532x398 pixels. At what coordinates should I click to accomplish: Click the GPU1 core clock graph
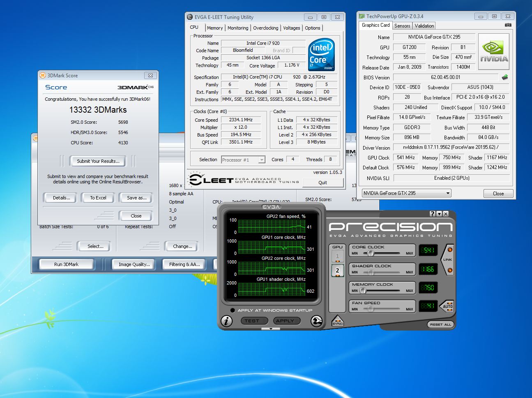pyautogui.click(x=272, y=247)
